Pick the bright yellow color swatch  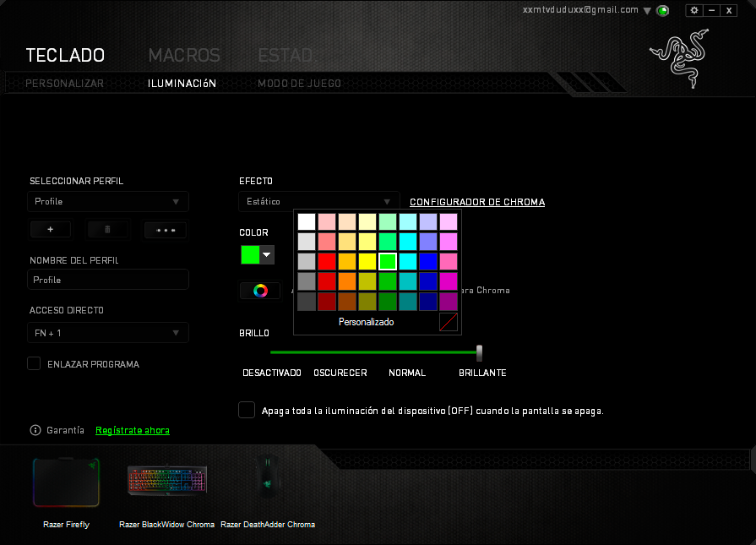367,261
